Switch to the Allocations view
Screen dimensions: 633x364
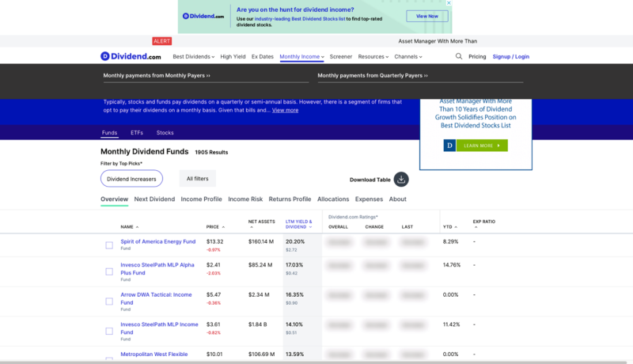tap(333, 199)
